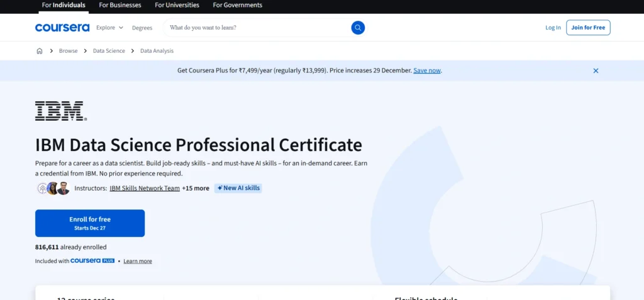Dismiss the Coursera Plus promo banner

tap(596, 70)
